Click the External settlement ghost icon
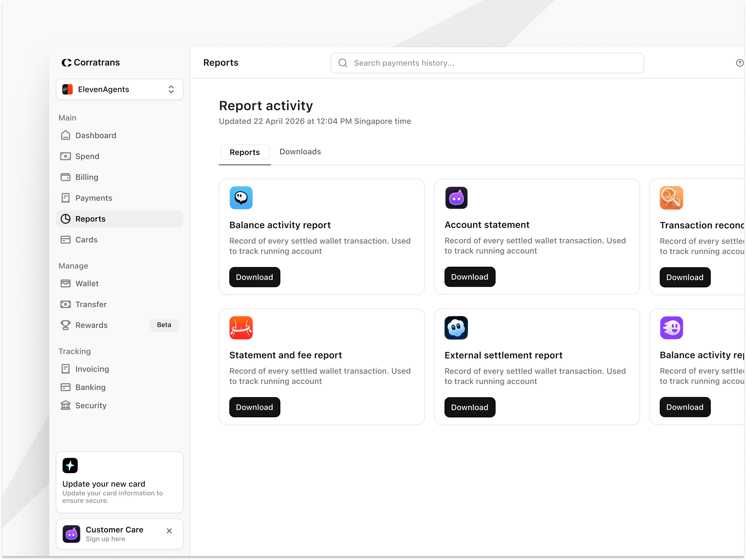The width and height of the screenshot is (746, 560). click(x=456, y=328)
